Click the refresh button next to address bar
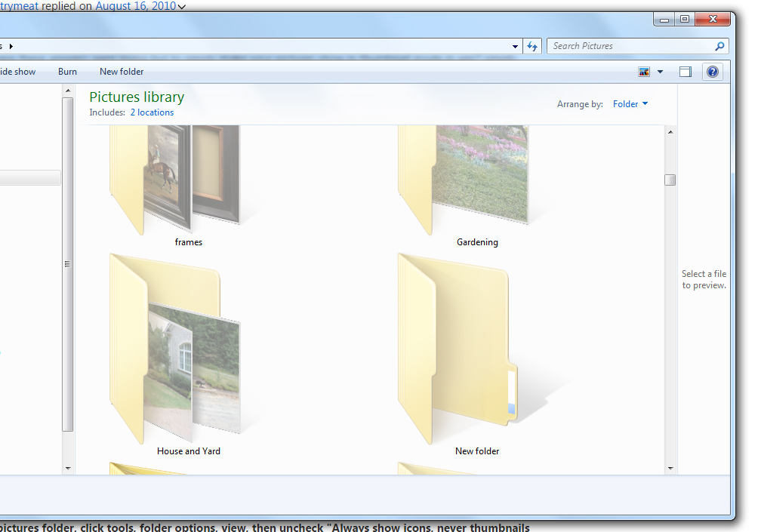This screenshot has width=761, height=532. [532, 47]
